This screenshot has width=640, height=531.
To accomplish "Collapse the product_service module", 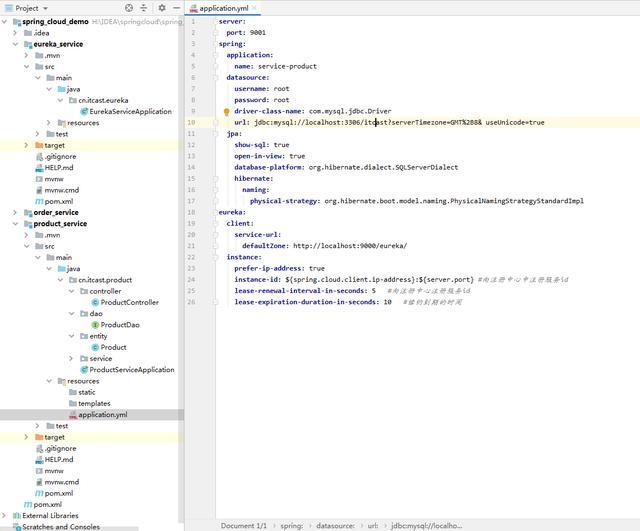I will pyautogui.click(x=15, y=224).
